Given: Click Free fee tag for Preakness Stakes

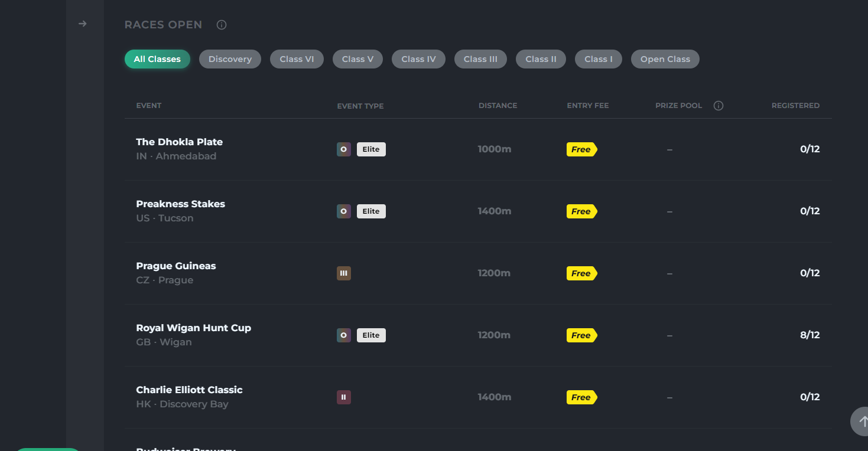Looking at the screenshot, I should 582,211.
